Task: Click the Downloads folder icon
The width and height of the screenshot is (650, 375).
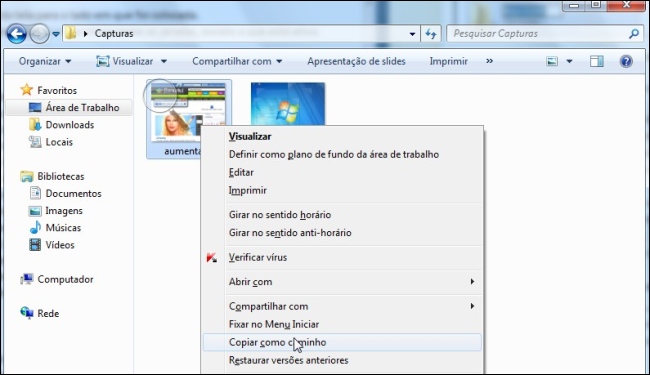Action: pyautogui.click(x=35, y=124)
